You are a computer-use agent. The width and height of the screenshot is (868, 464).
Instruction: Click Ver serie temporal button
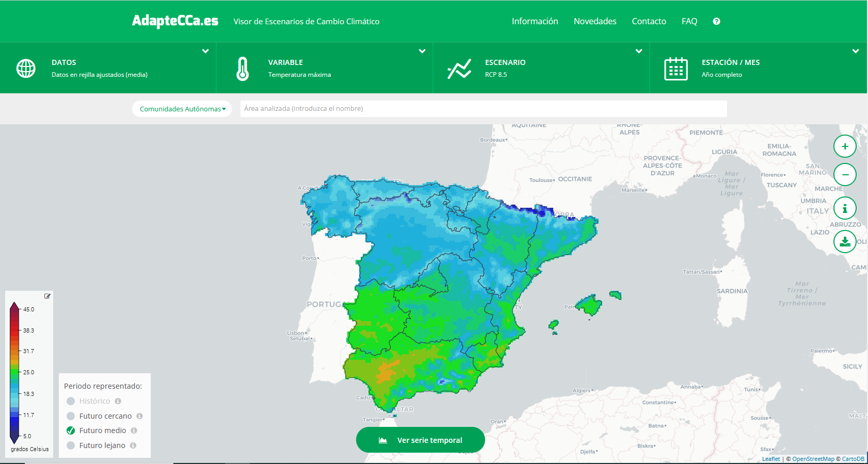tap(421, 440)
